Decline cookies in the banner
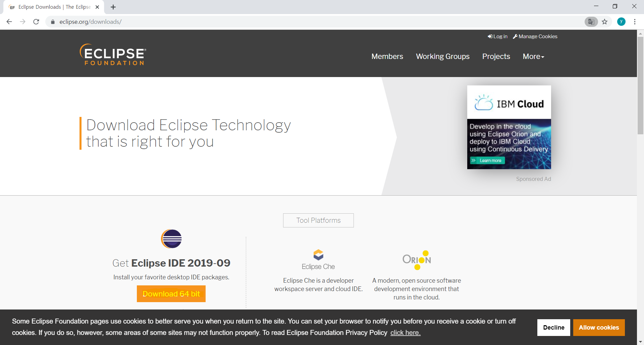The width and height of the screenshot is (644, 345). click(554, 328)
